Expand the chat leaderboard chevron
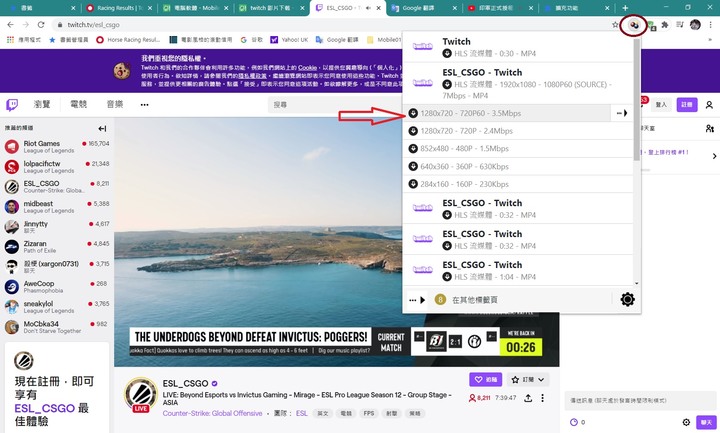The height and width of the screenshot is (433, 720). click(714, 156)
